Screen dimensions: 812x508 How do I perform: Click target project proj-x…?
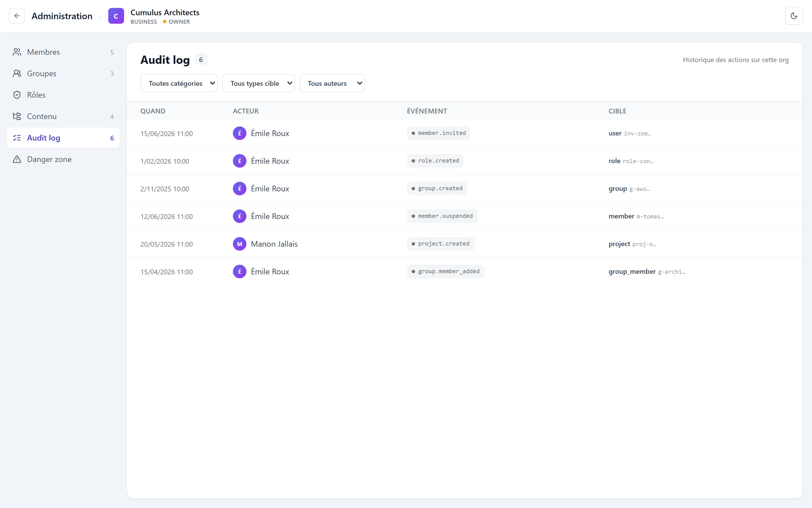coord(632,244)
